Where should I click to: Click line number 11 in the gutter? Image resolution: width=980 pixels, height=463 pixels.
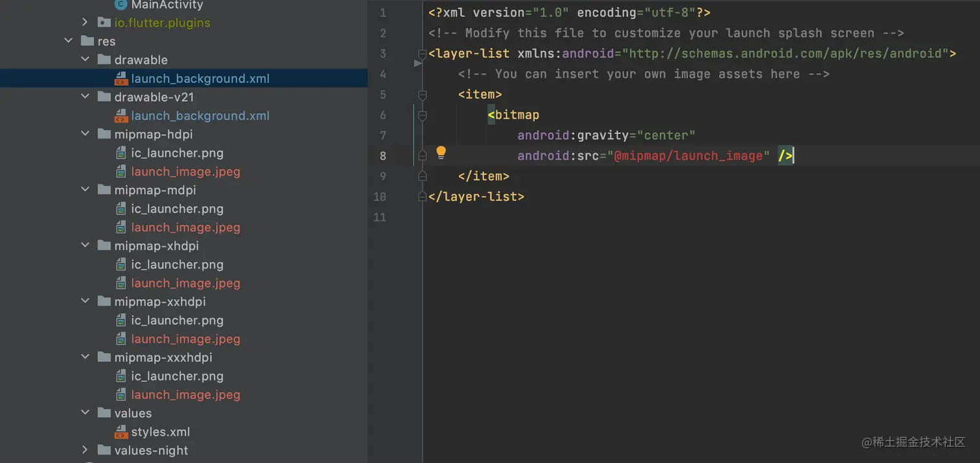(x=380, y=217)
